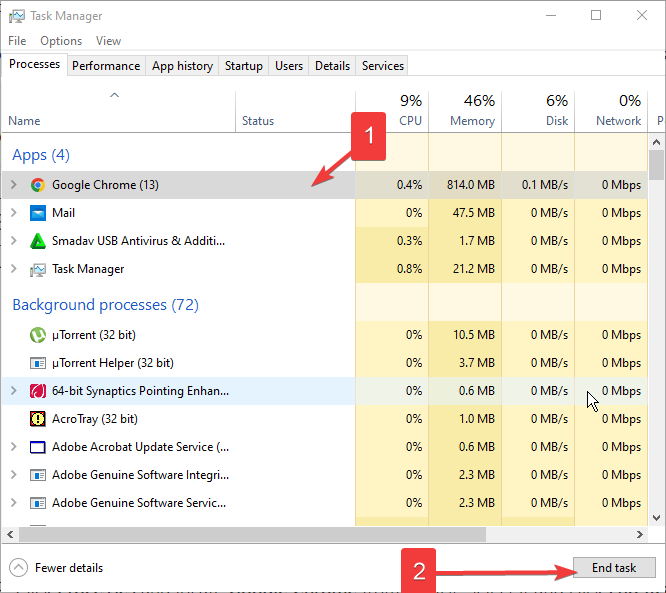The height and width of the screenshot is (593, 666).
Task: Click the 0.1 MB/s Chrome disk value
Action: 545,185
